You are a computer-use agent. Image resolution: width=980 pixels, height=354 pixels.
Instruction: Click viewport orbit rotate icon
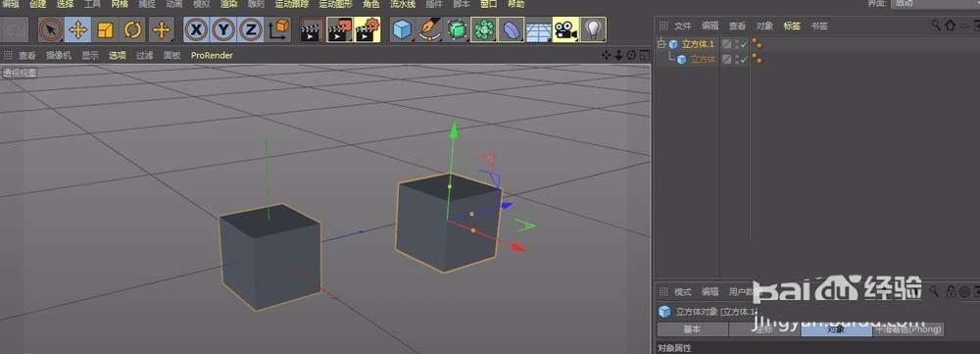(631, 55)
